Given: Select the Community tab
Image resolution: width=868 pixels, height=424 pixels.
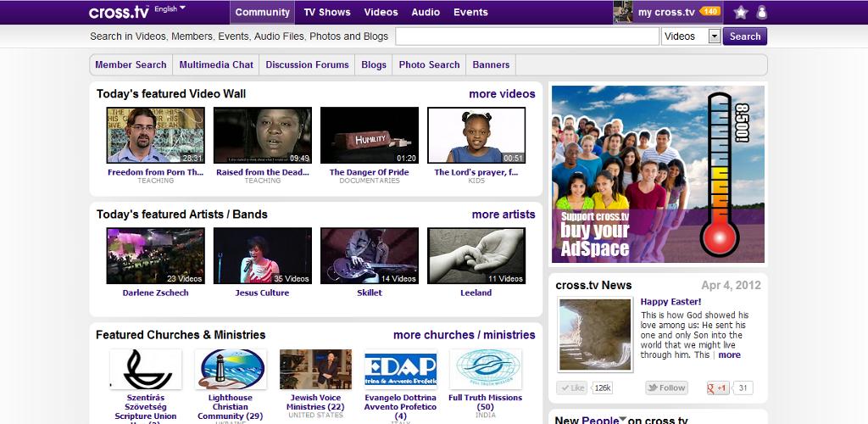Looking at the screenshot, I should (263, 12).
